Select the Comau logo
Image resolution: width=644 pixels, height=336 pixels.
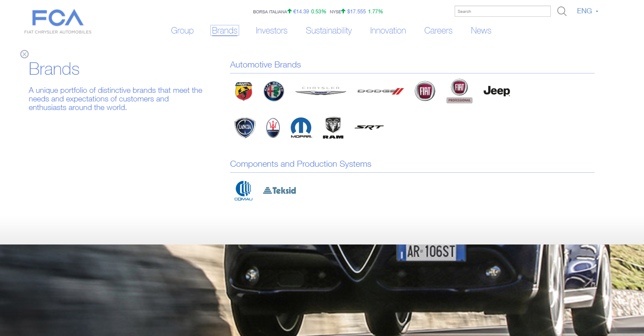[x=243, y=191]
